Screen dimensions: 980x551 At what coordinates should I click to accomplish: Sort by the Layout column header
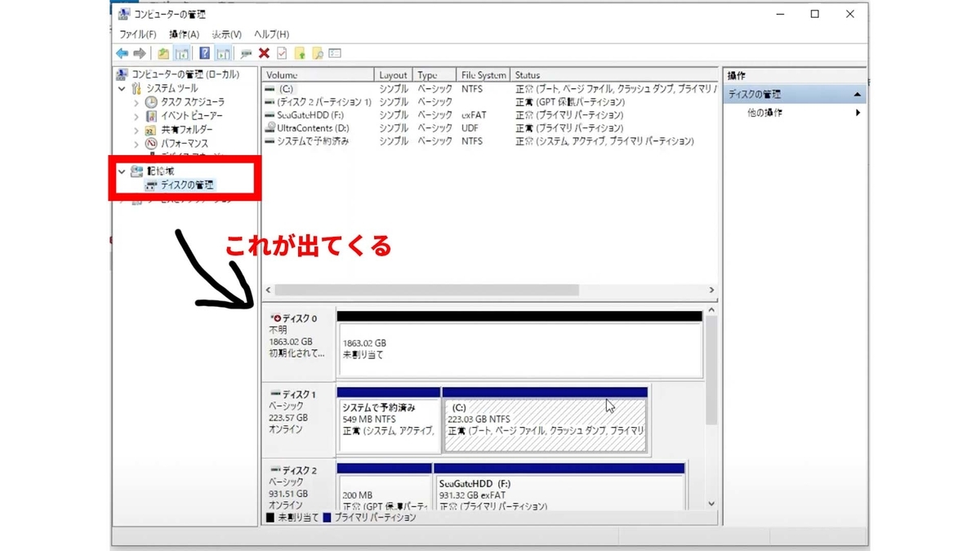[394, 75]
